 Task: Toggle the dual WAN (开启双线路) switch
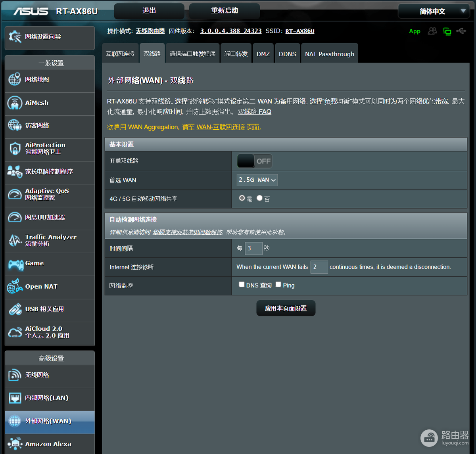[x=254, y=161]
